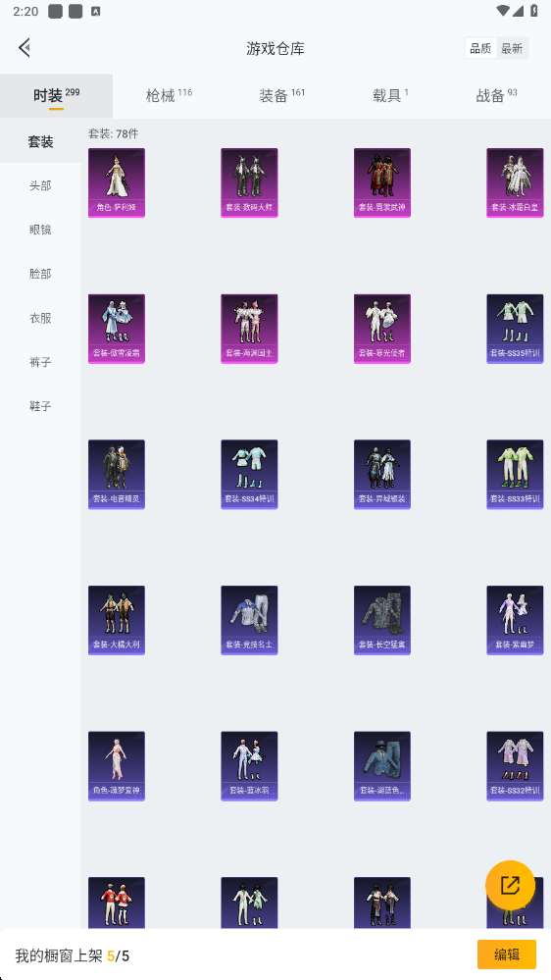This screenshot has height=980, width=551.
Task: Sort the warehouse by 最新
Action: (x=512, y=48)
